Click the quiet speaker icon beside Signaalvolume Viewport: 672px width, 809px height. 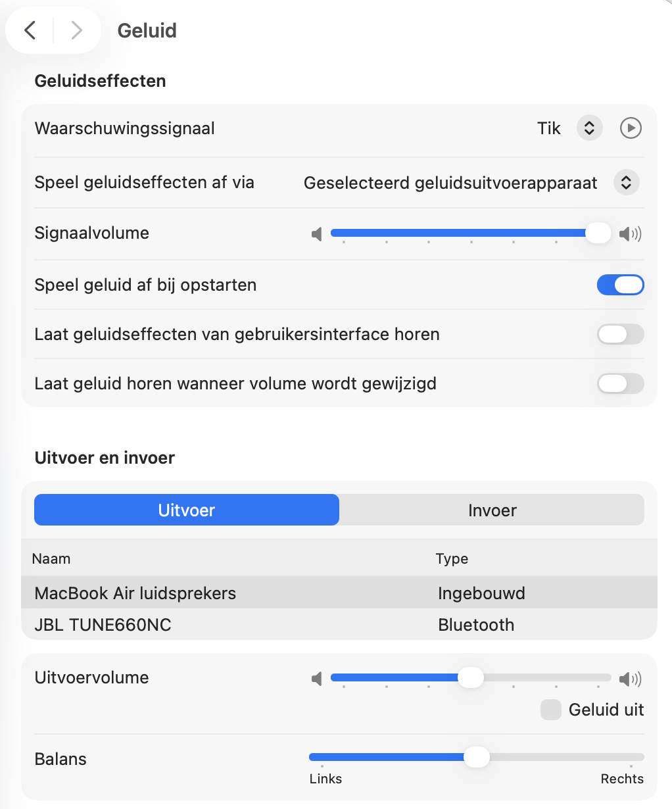[x=316, y=233]
